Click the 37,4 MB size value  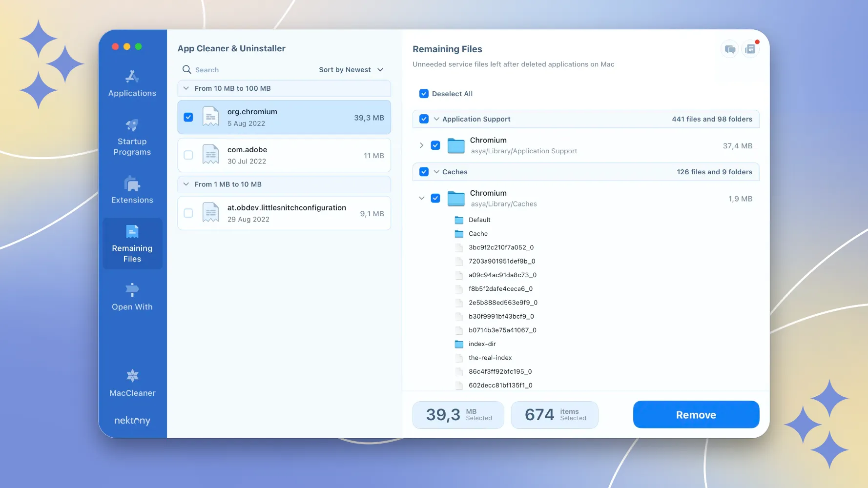737,146
